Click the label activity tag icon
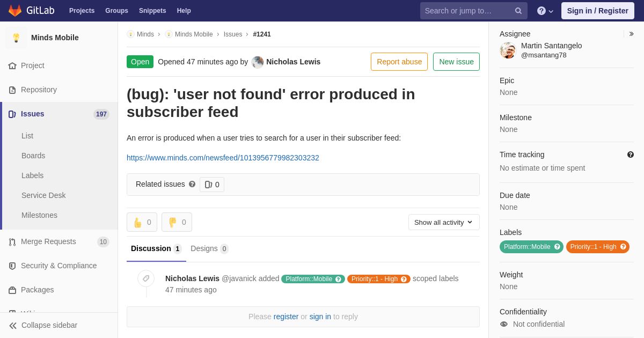644x338 pixels. tap(146, 278)
